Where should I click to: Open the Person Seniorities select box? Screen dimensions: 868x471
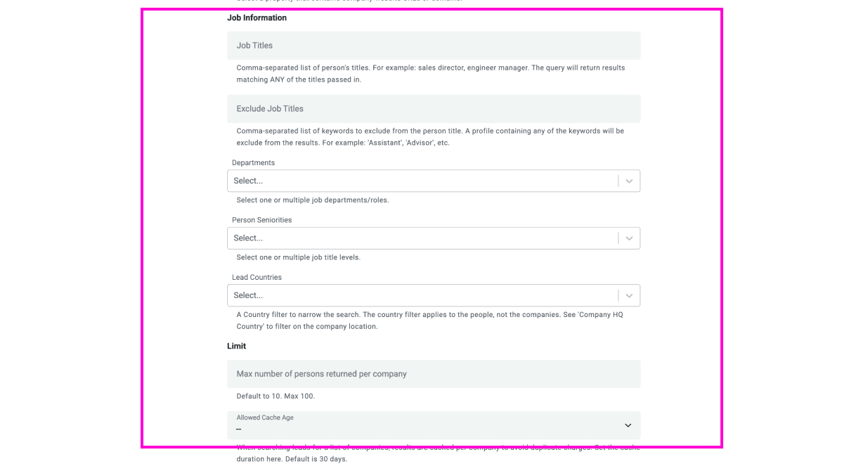tap(422, 238)
